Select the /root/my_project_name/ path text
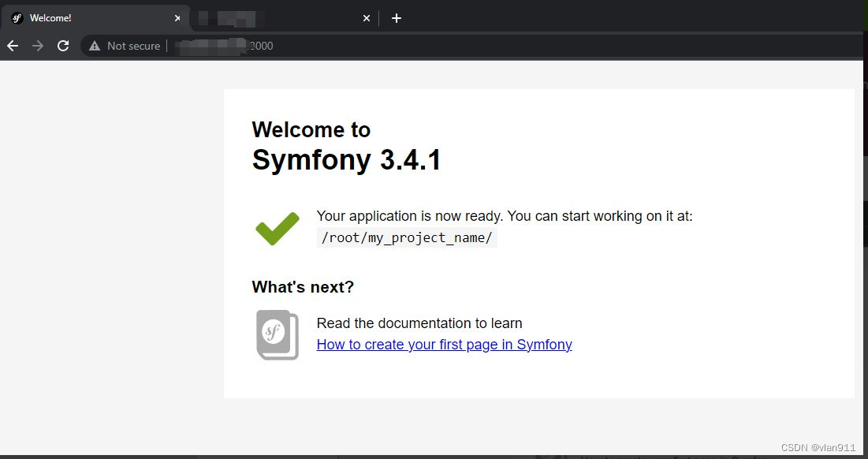This screenshot has width=868, height=459. (x=407, y=237)
